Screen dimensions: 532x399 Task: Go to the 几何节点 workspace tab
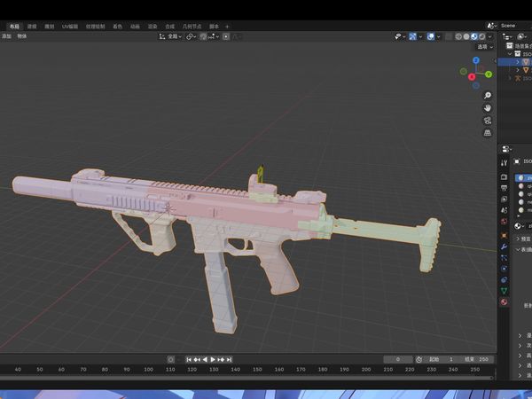[x=192, y=26]
